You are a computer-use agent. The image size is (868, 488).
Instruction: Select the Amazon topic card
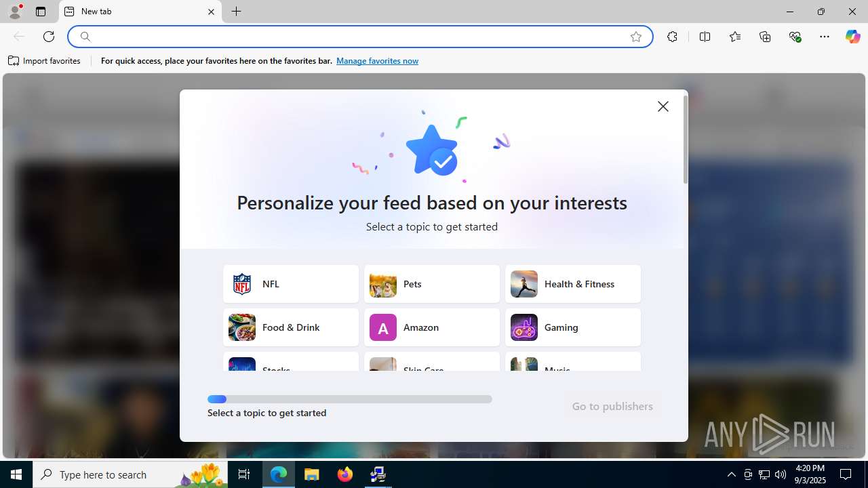(432, 327)
